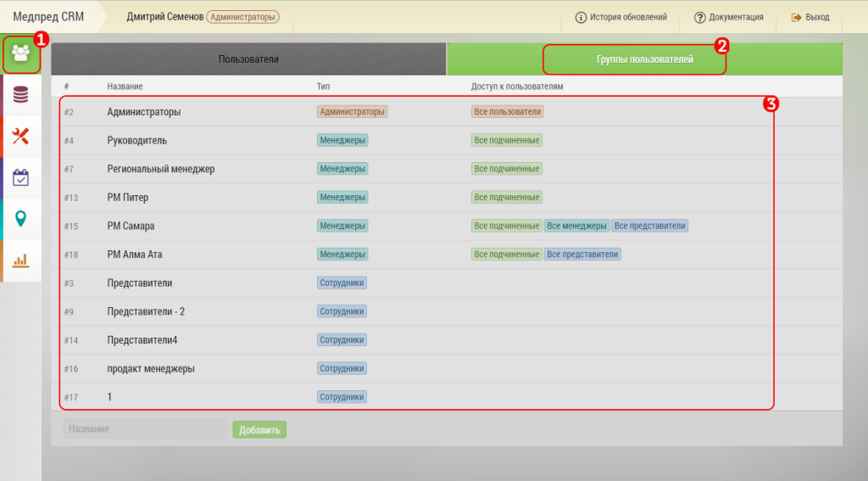Open the reports chart sidebar icon
This screenshot has height=481, width=868.
[x=20, y=260]
